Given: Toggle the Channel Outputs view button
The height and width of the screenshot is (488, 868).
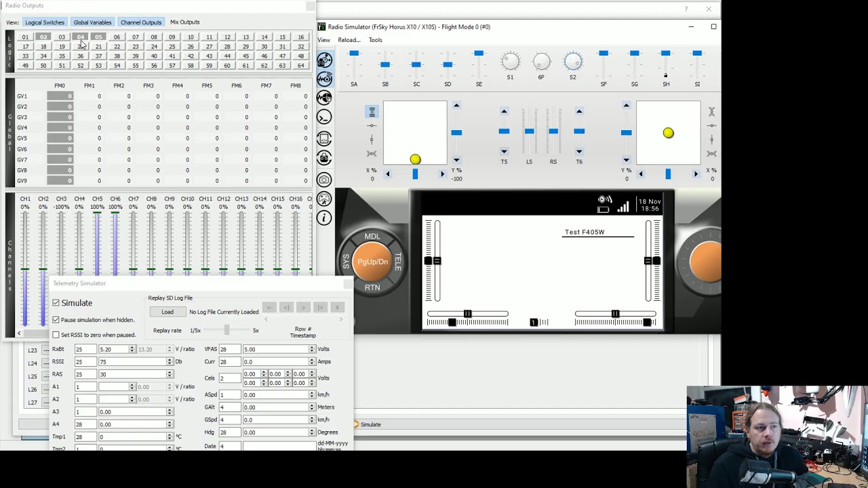Looking at the screenshot, I should [141, 22].
